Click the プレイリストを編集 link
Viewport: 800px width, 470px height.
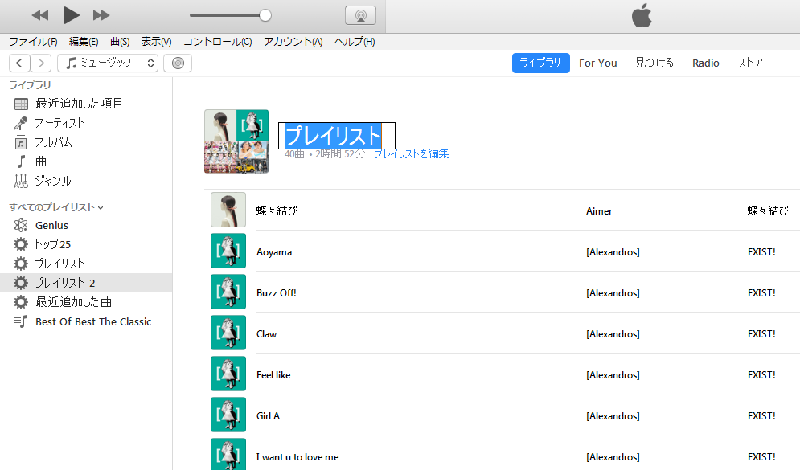point(411,154)
